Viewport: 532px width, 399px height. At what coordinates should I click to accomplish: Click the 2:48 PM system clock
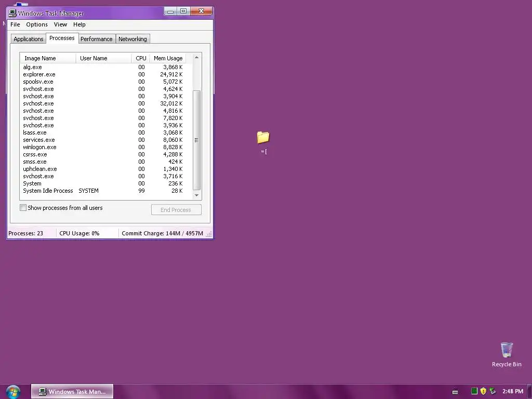[513, 391]
